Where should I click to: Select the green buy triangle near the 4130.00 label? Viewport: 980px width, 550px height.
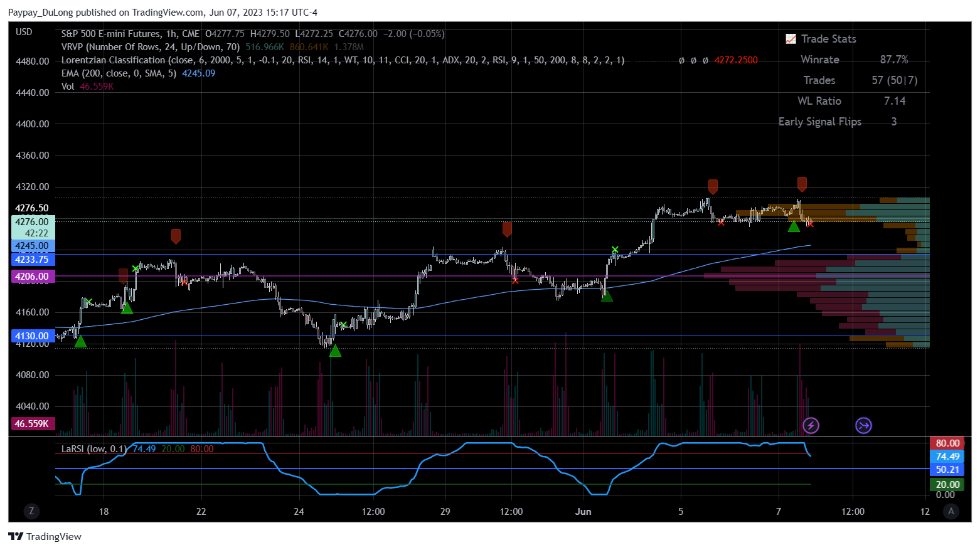click(80, 341)
